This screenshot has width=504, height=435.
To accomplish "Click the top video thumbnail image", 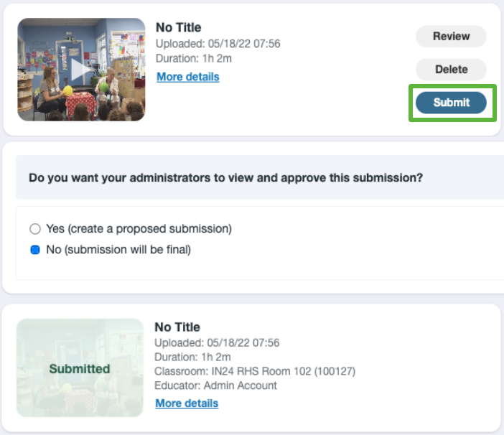I will click(x=81, y=70).
